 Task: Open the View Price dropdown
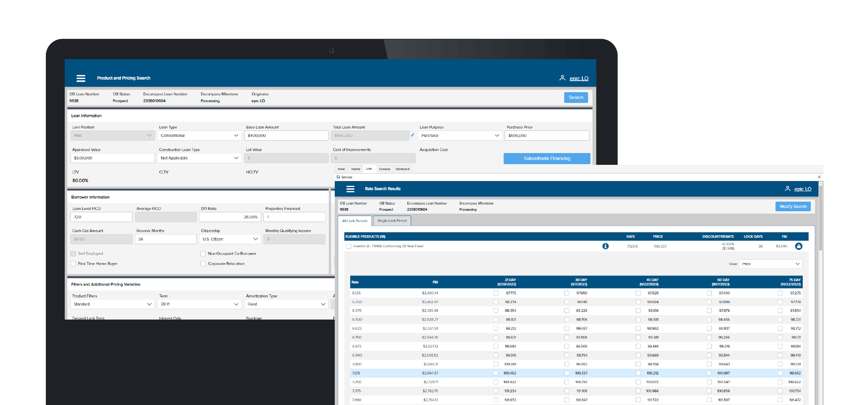pyautogui.click(x=771, y=264)
